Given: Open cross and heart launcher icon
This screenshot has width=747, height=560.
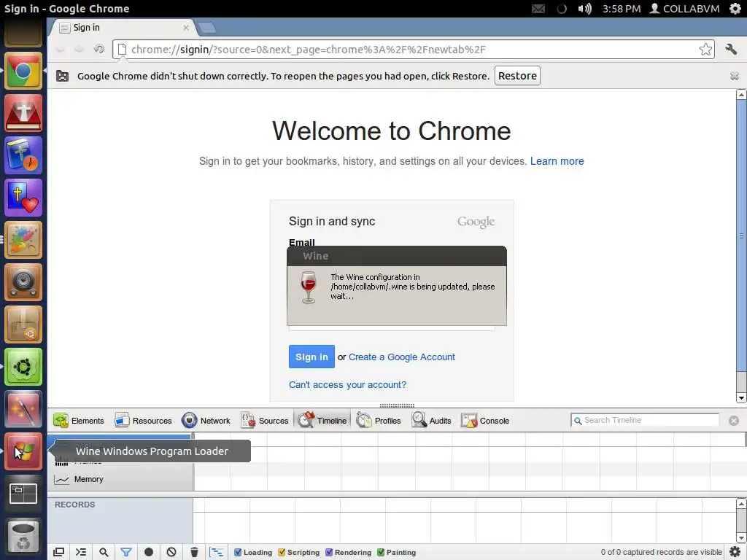Looking at the screenshot, I should [x=23, y=198].
